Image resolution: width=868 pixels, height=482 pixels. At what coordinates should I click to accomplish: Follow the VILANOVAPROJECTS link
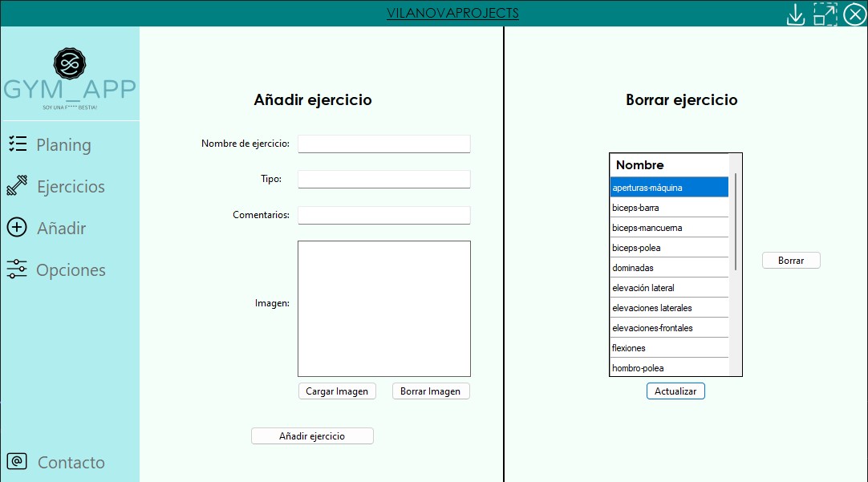coord(452,13)
